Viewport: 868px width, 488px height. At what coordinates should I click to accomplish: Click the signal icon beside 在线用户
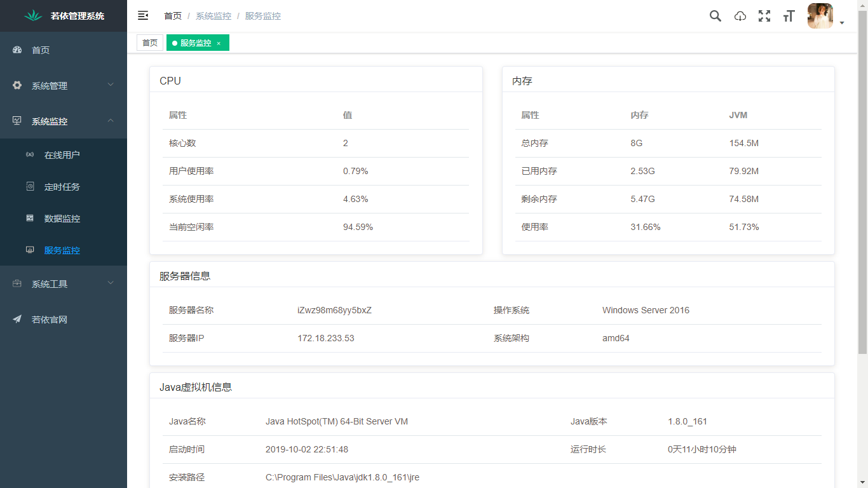point(30,155)
